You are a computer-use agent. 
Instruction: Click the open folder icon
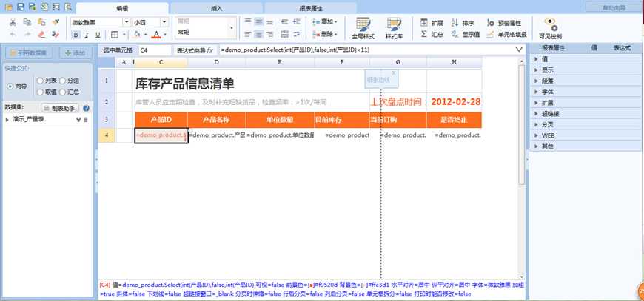(x=8, y=7)
